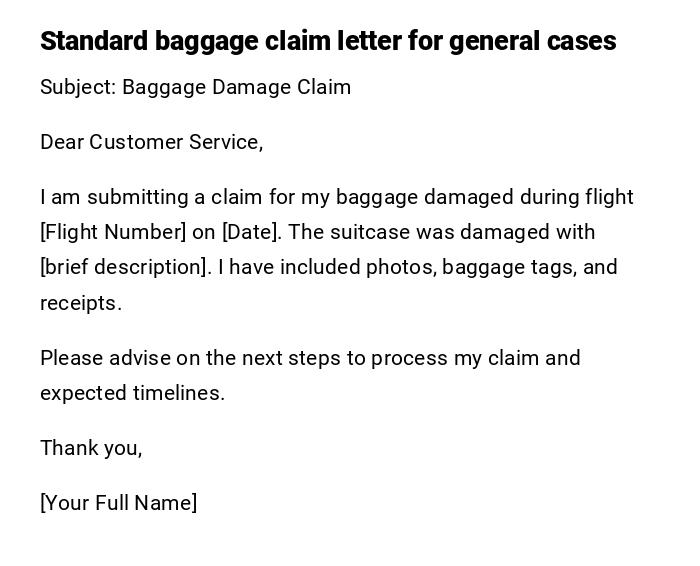
Task: Click the [brief description] placeholder
Action: [x=123, y=267]
